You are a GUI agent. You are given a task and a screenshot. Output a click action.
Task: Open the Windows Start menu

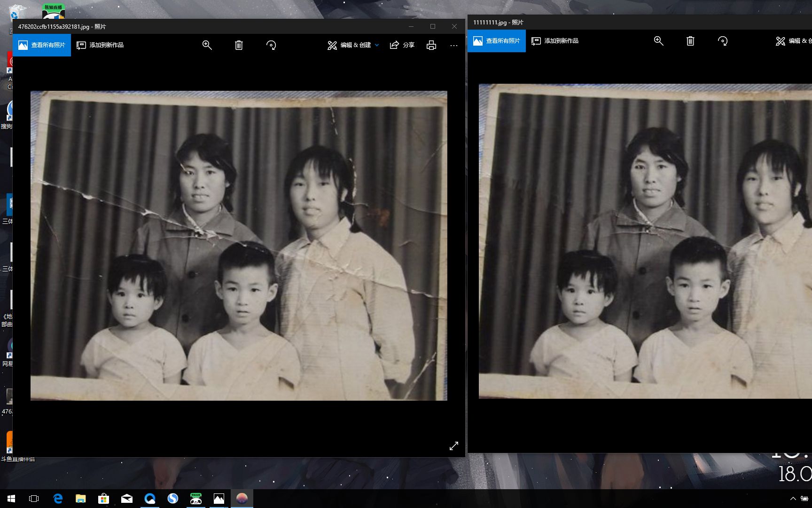click(11, 499)
